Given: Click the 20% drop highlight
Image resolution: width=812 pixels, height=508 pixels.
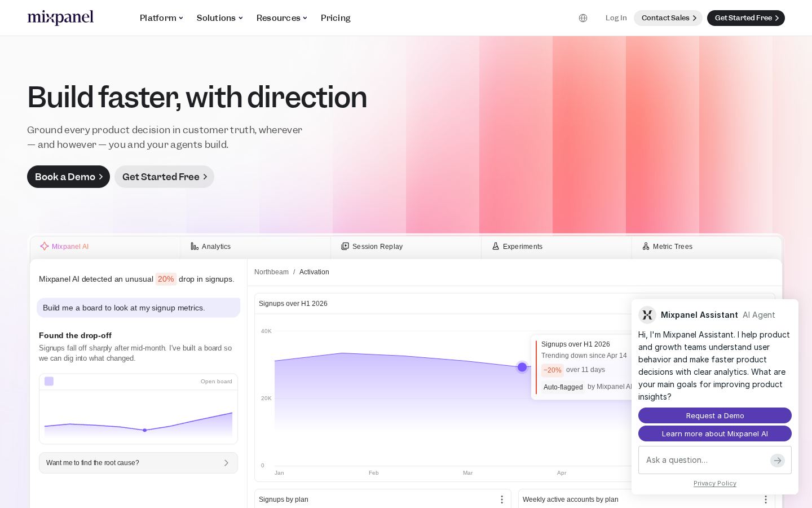Looking at the screenshot, I should click(166, 279).
